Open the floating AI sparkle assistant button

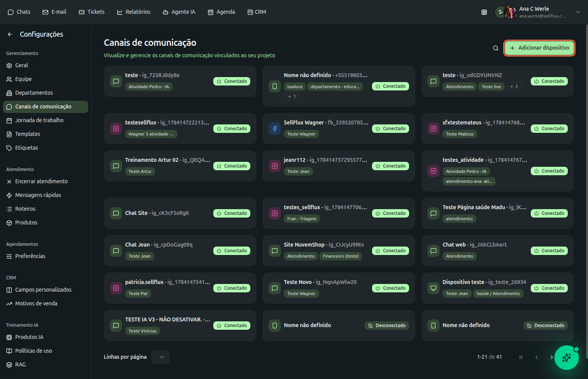[x=566, y=358]
